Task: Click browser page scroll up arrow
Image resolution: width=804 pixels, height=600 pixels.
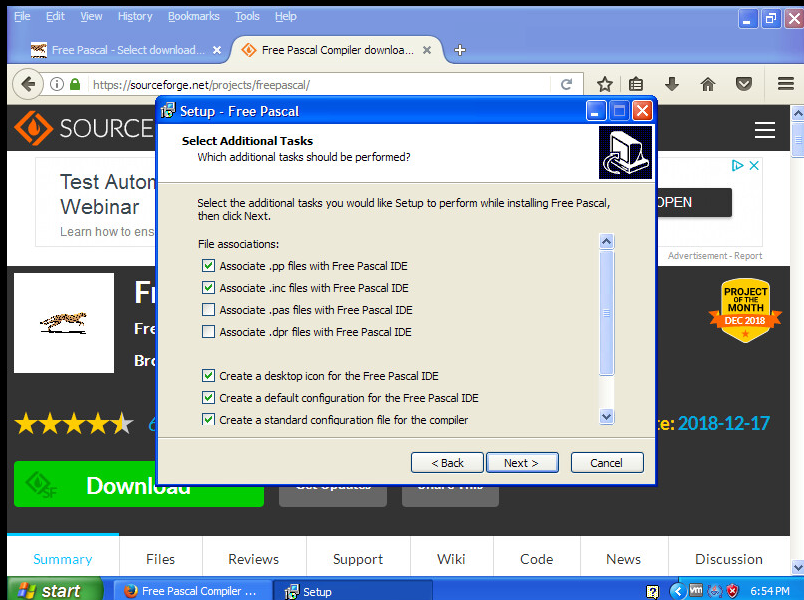Action: [797, 113]
